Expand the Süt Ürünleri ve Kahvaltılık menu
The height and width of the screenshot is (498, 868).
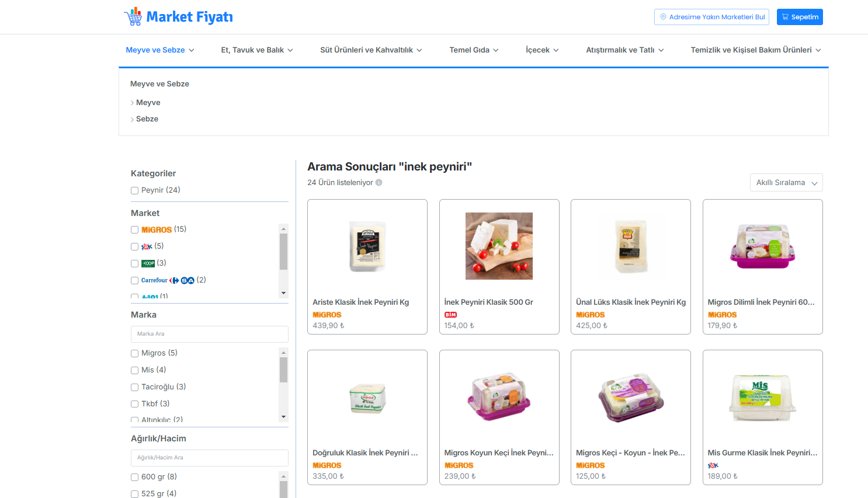[371, 50]
